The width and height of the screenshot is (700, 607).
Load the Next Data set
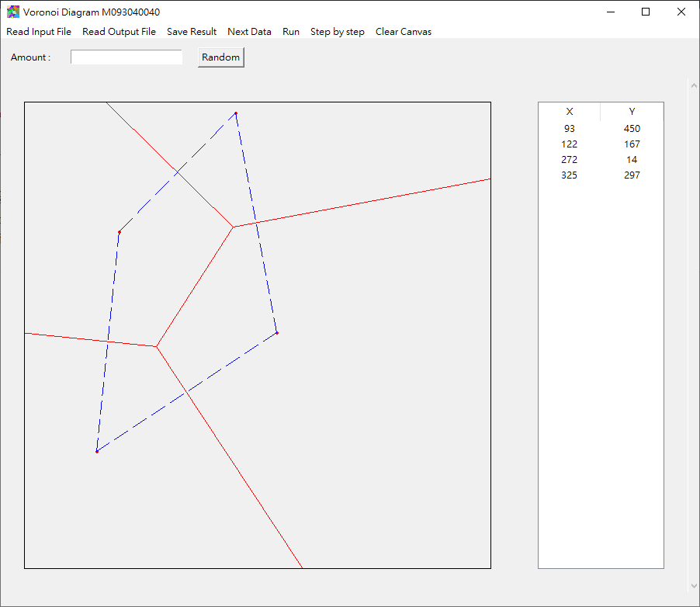[x=249, y=32]
